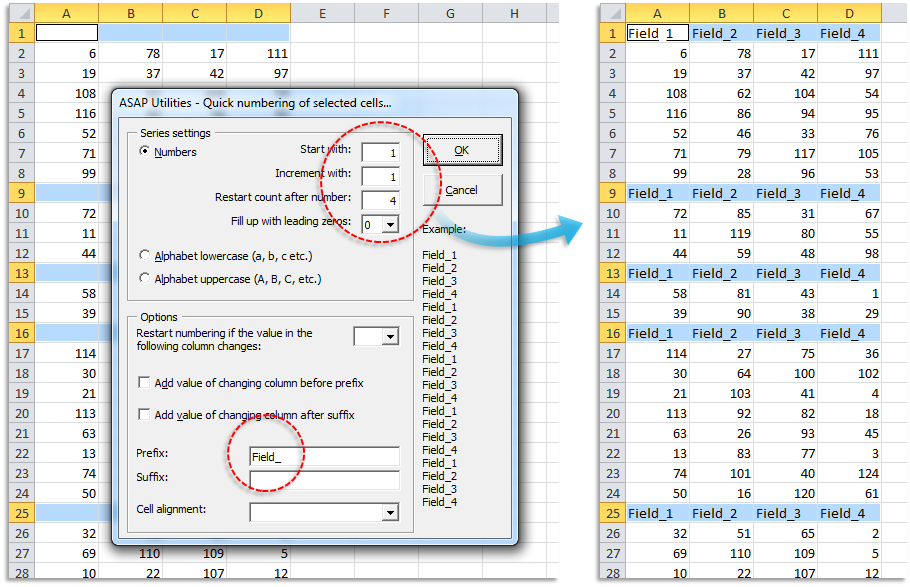Click select-all corner in right sheet
This screenshot has height=587, width=910.
(x=612, y=13)
